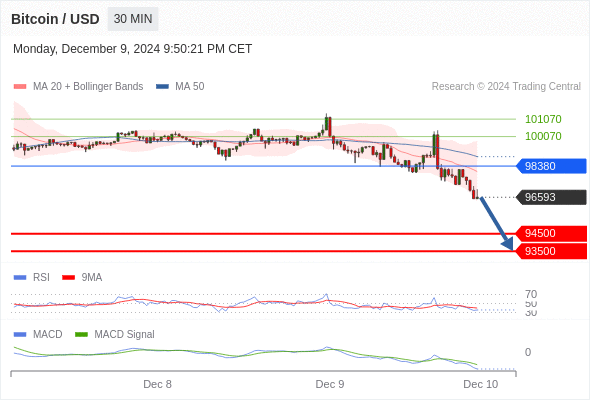Click the blue RSI legend marker

(20, 278)
